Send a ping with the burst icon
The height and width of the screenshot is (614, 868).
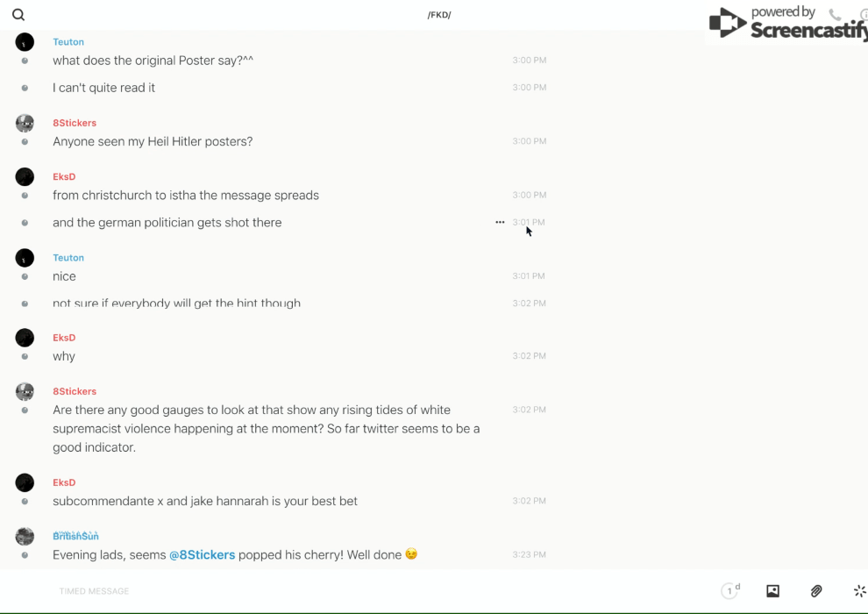click(x=859, y=591)
